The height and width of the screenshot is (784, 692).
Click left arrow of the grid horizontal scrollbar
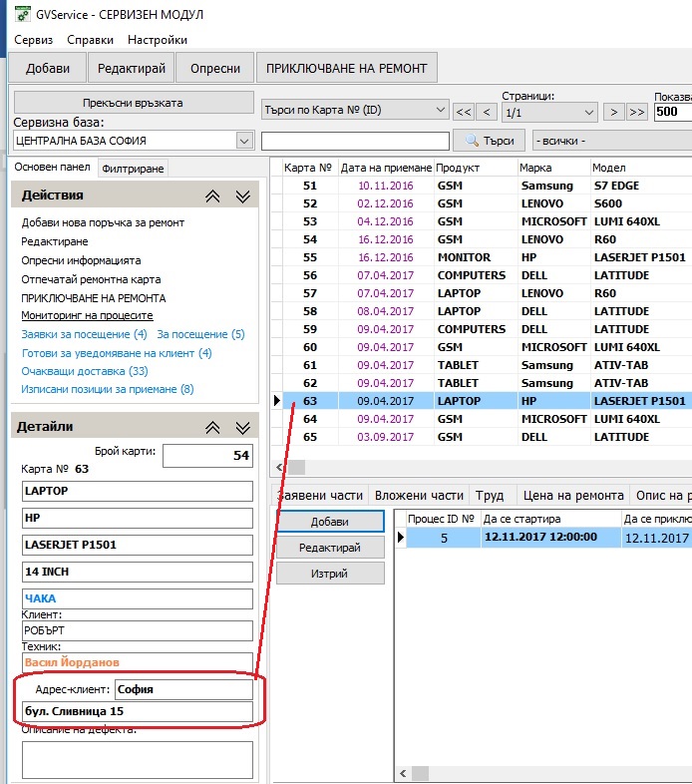[x=279, y=468]
